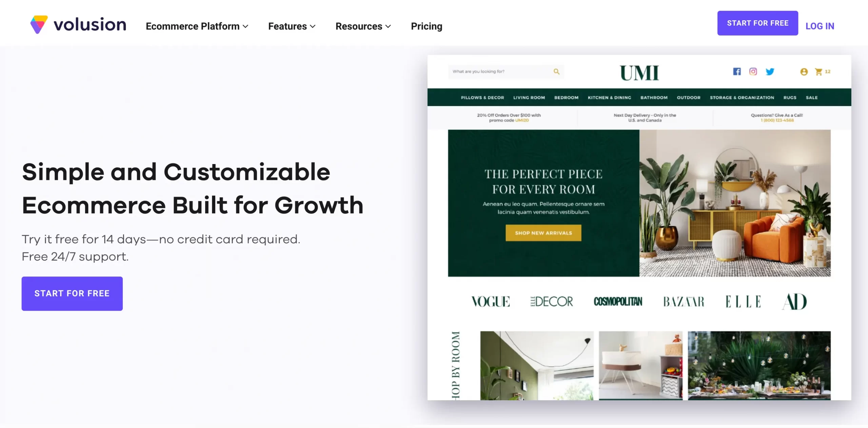
Task: Click the START FOR FREE button hero section
Action: tap(72, 293)
